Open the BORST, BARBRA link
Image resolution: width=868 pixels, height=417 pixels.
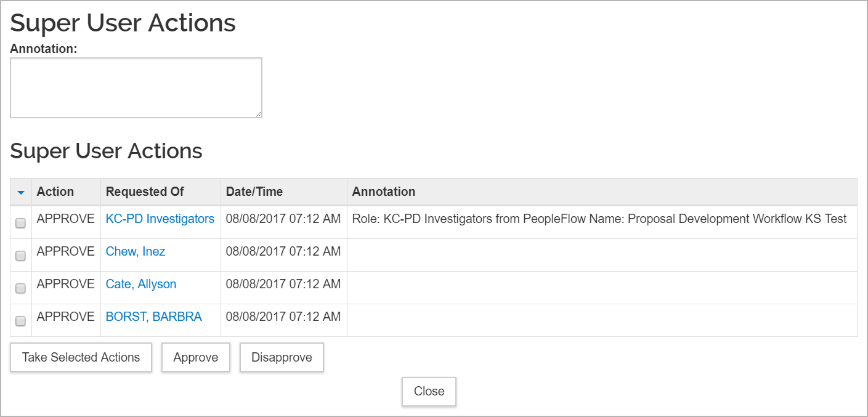[154, 317]
